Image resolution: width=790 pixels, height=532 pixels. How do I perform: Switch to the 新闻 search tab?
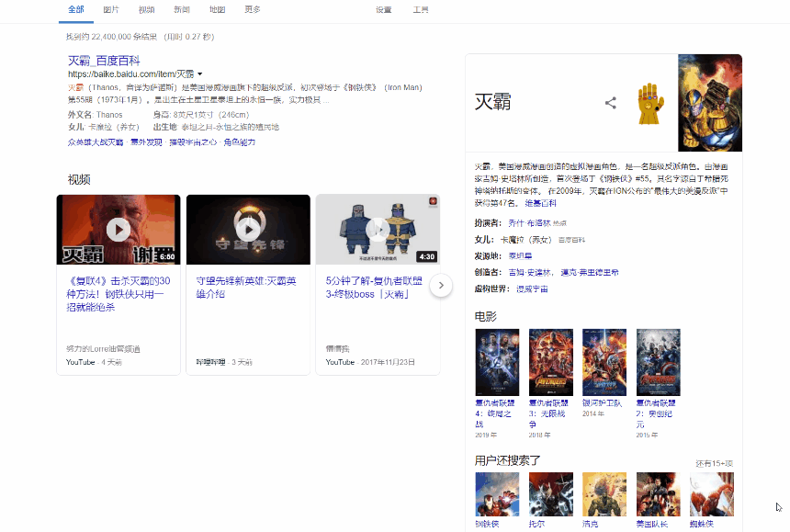pyautogui.click(x=182, y=9)
